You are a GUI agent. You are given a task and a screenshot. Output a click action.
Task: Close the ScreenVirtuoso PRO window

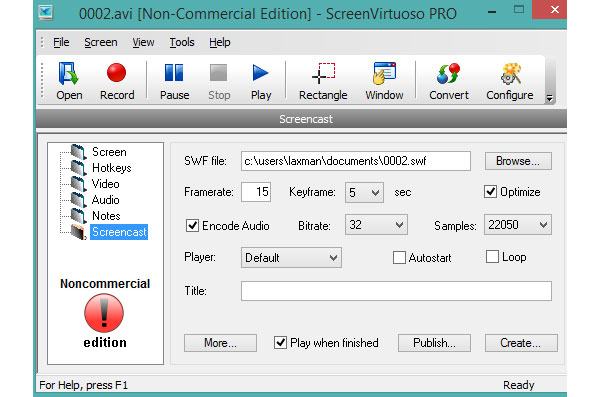click(554, 10)
